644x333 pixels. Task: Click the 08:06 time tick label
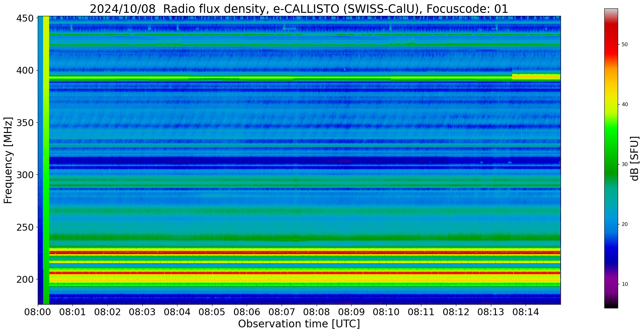coord(247,311)
